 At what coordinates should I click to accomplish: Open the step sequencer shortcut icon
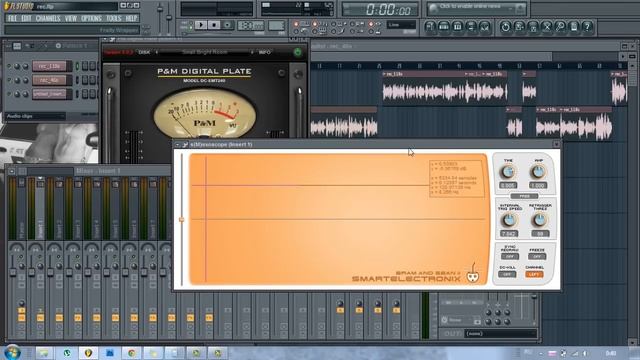click(444, 27)
